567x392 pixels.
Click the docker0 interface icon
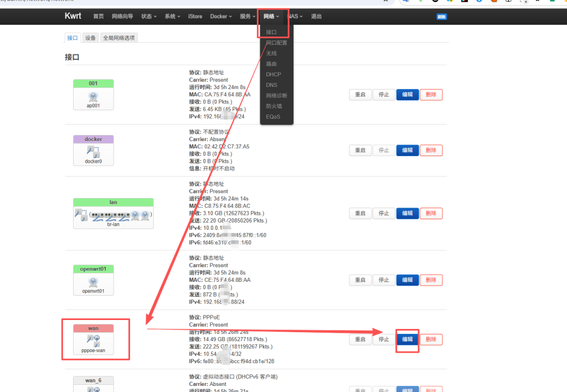tap(93, 153)
